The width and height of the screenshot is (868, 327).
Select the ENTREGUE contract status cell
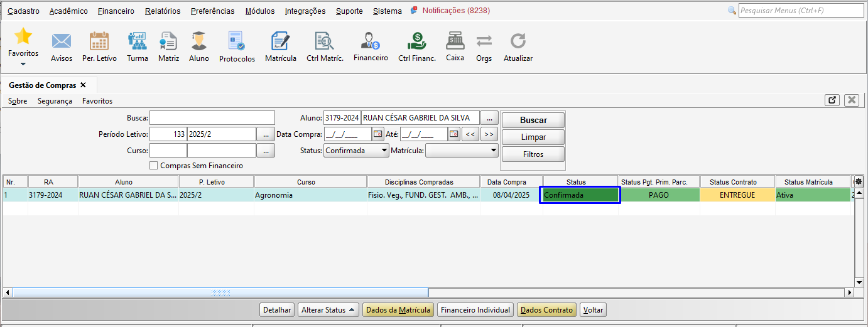coord(737,195)
